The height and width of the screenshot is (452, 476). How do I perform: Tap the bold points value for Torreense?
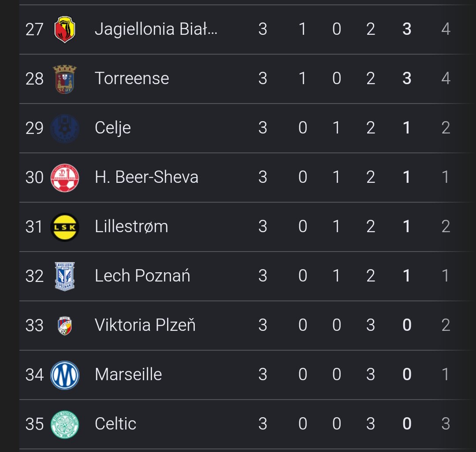407,78
